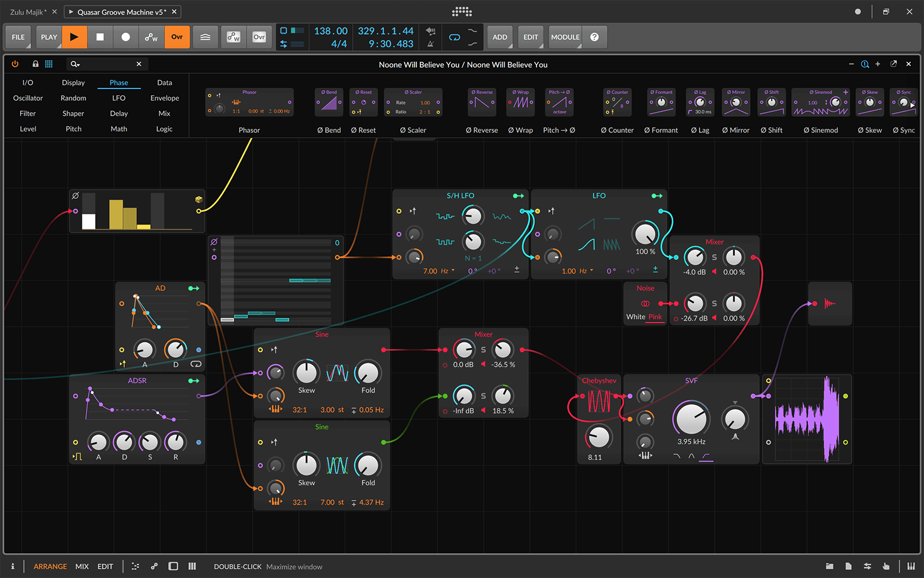Open the FILE menu

[18, 37]
